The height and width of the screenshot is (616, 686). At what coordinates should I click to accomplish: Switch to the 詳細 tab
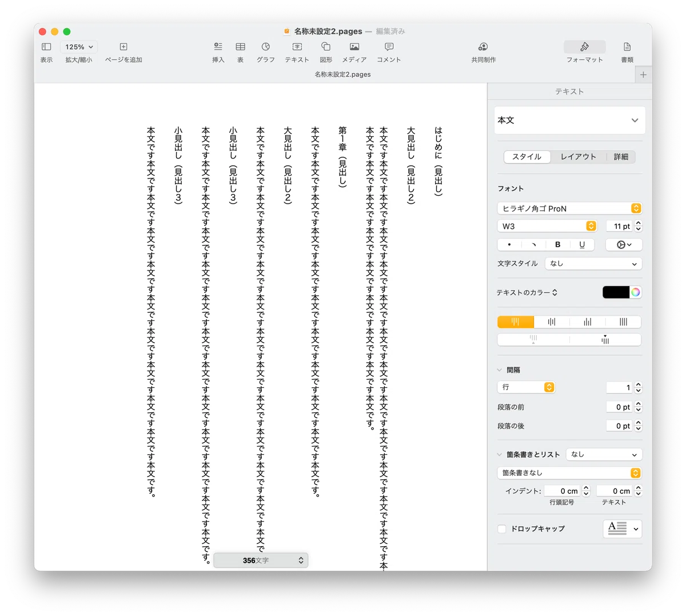621,157
